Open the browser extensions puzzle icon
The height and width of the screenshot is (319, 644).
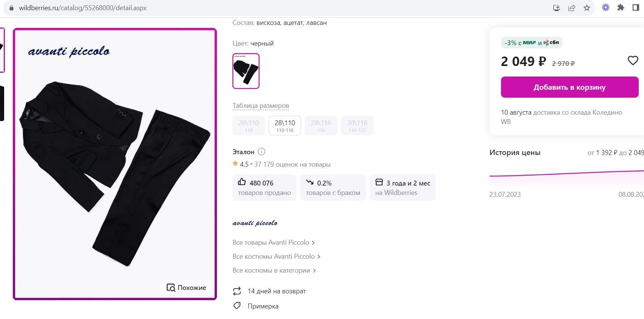621,8
